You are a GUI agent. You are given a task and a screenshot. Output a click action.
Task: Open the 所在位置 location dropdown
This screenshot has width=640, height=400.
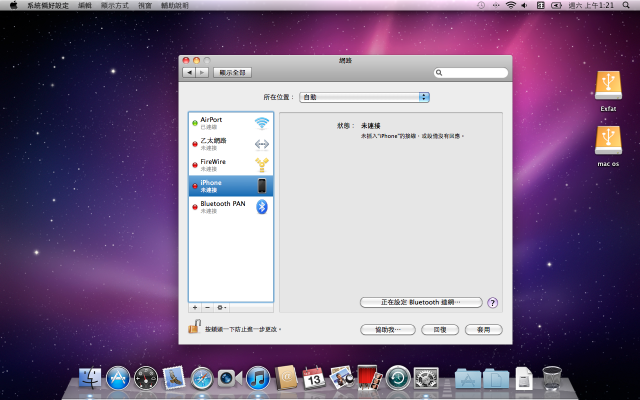364,97
